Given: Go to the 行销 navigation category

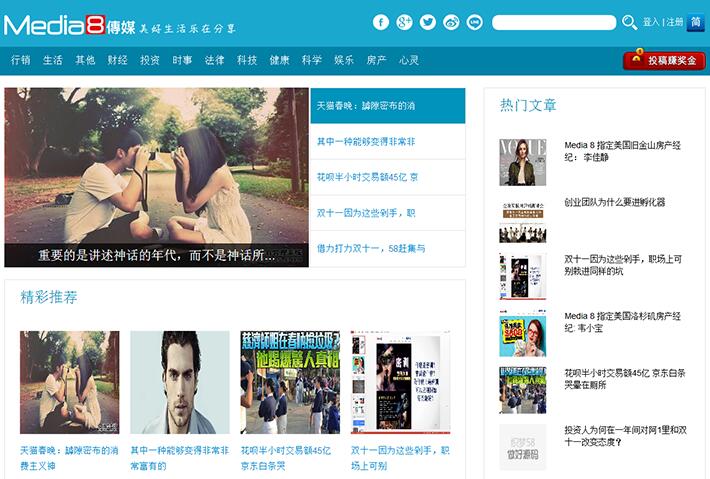Looking at the screenshot, I should 21,60.
